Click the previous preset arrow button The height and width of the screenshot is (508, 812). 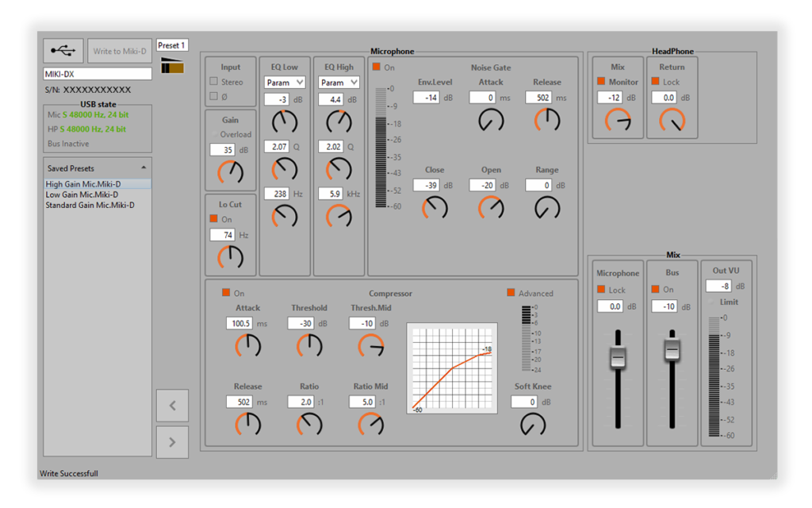click(x=172, y=406)
